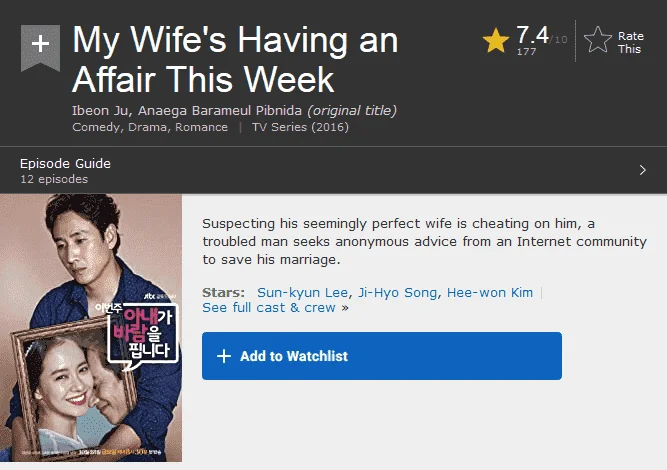Image resolution: width=667 pixels, height=470 pixels.
Task: Click the 177 ratings count
Action: pyautogui.click(x=526, y=51)
